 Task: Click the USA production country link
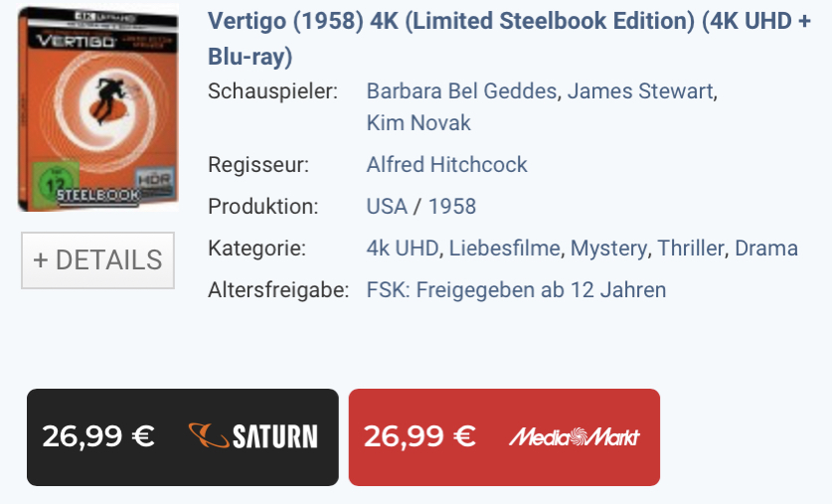[x=387, y=207]
